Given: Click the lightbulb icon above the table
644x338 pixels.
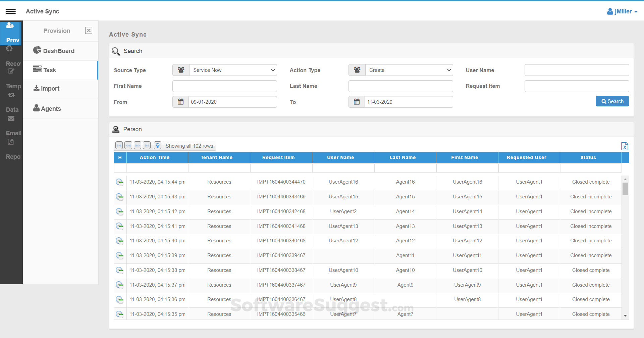Looking at the screenshot, I should pyautogui.click(x=158, y=145).
